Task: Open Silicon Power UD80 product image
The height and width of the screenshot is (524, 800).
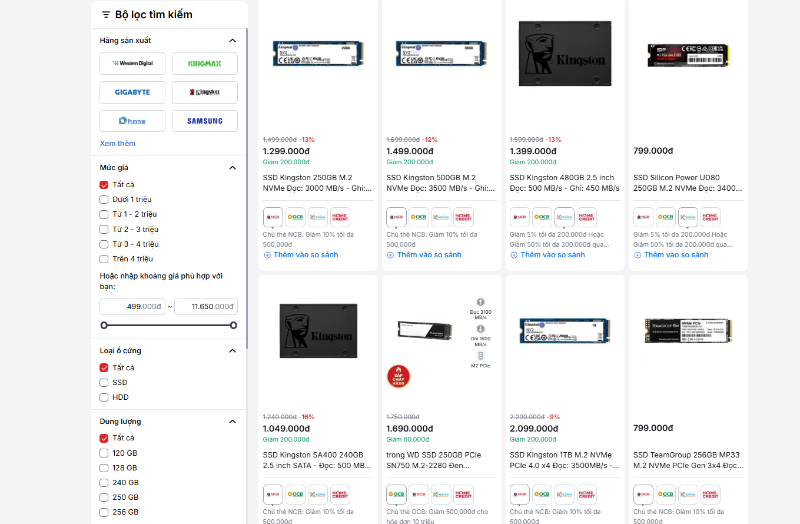Action: (688, 55)
